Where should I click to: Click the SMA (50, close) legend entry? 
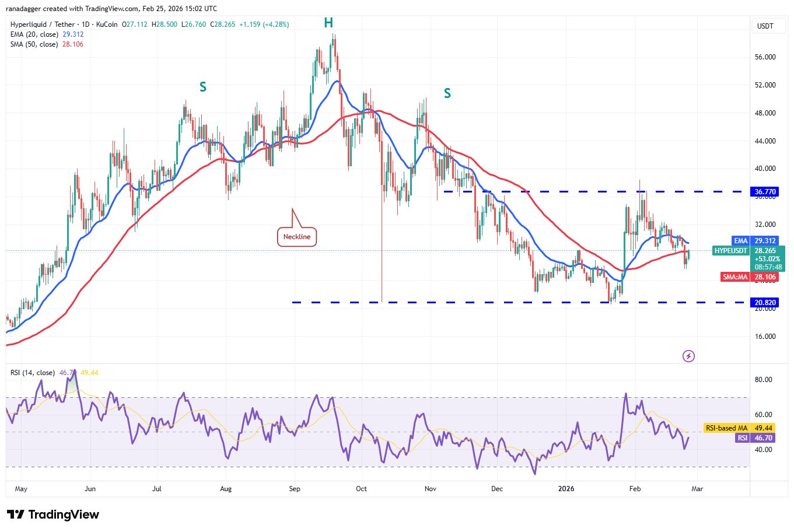click(x=34, y=44)
